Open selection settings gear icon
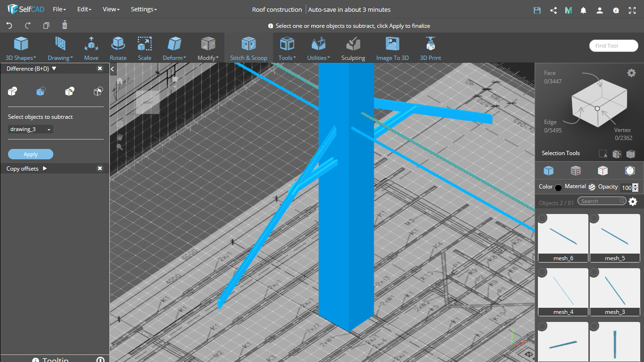Screen dimensions: 644x362 click(631, 73)
